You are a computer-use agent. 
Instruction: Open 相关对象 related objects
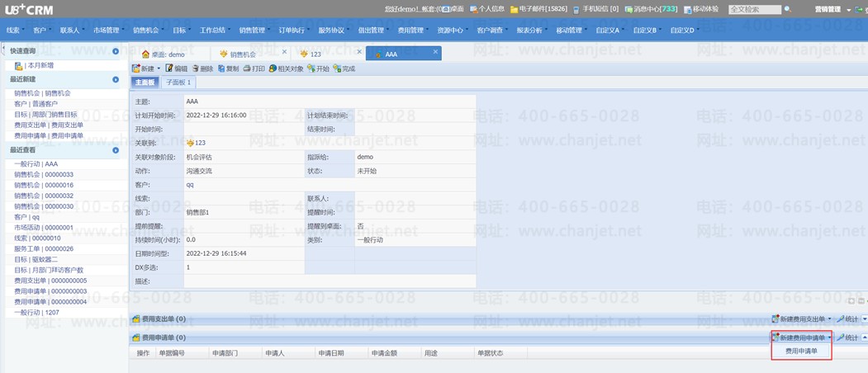point(286,68)
